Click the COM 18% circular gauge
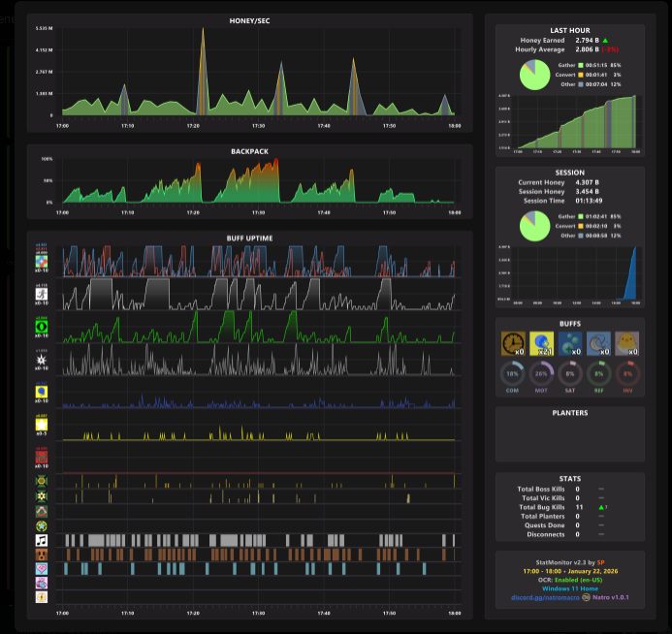672x634 pixels. click(512, 374)
